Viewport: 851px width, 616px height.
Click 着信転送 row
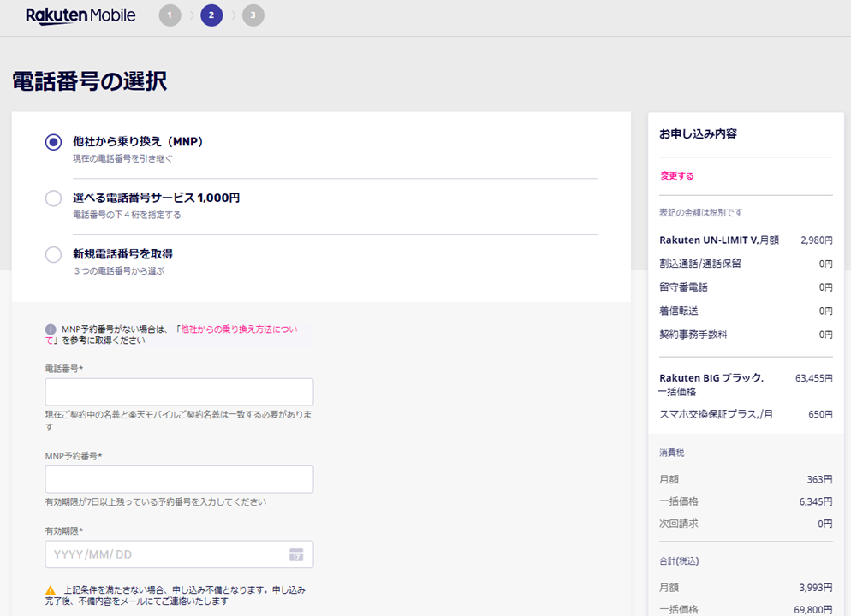pos(746,311)
